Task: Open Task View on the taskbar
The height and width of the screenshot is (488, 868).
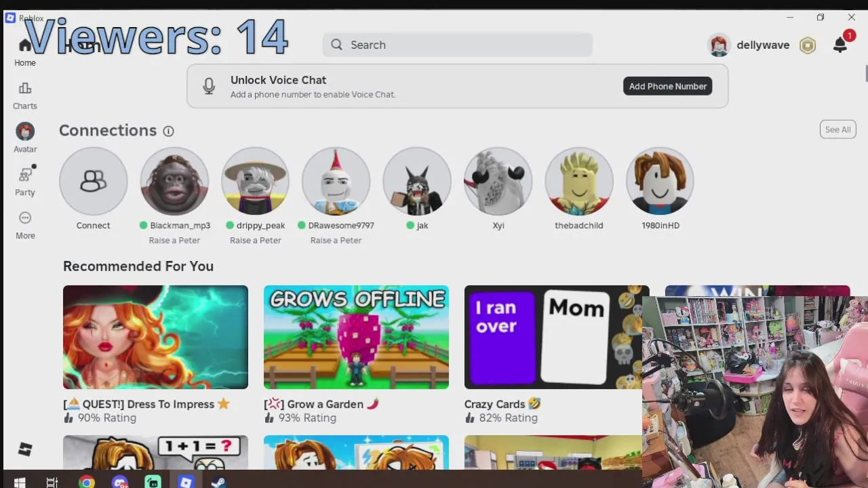Action: [x=52, y=483]
